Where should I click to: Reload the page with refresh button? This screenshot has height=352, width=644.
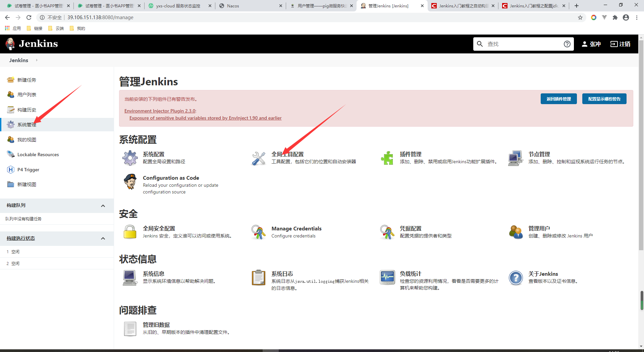click(29, 17)
